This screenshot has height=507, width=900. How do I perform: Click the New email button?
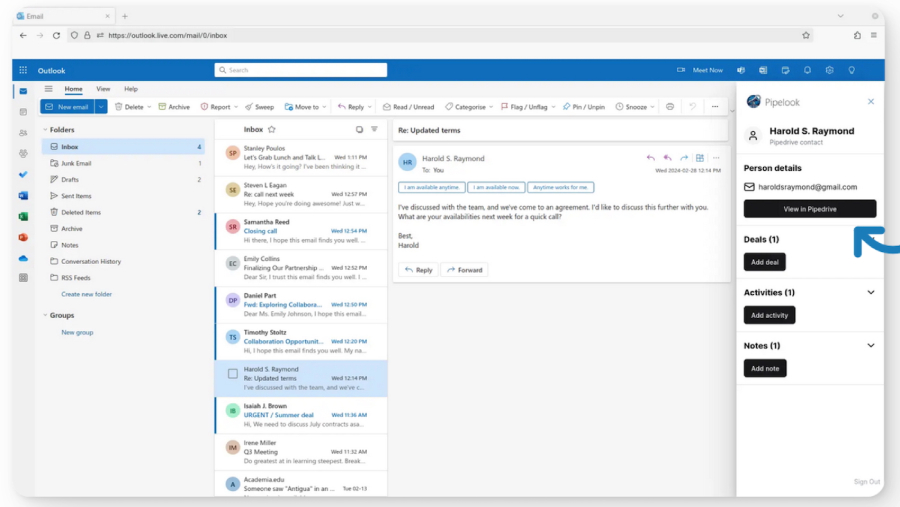67,107
